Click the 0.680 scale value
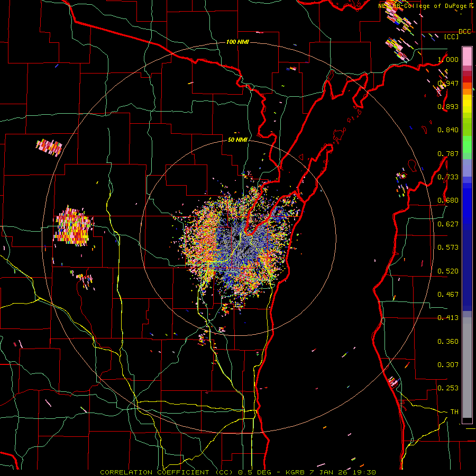Screen dimensions: 476x476 coord(448,200)
